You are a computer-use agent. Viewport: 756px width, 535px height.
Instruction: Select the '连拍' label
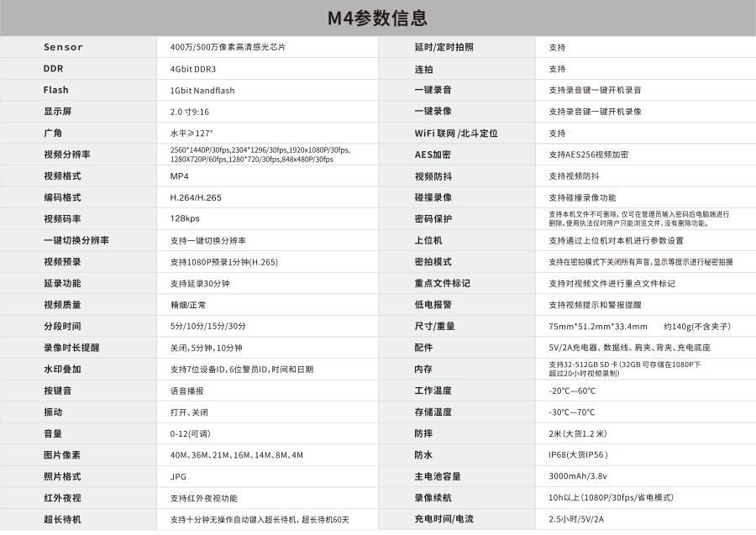[424, 70]
